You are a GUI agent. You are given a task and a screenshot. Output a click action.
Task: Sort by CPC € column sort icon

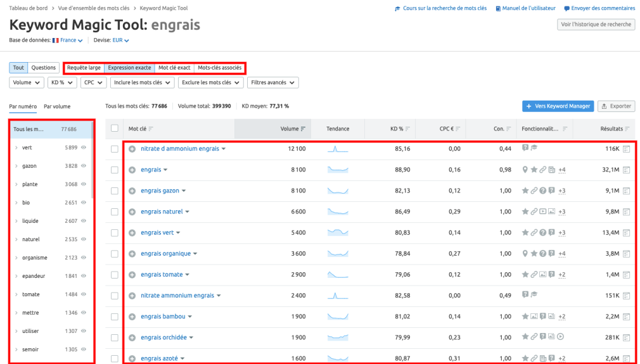point(458,129)
